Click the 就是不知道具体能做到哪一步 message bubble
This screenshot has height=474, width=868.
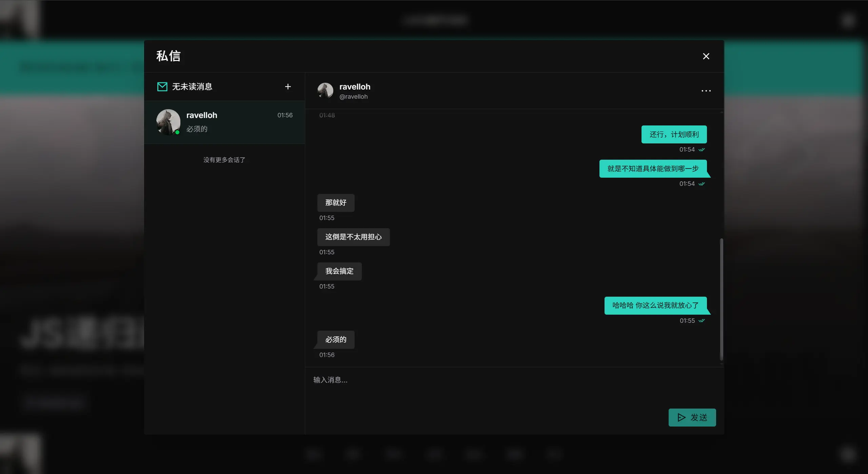click(653, 169)
